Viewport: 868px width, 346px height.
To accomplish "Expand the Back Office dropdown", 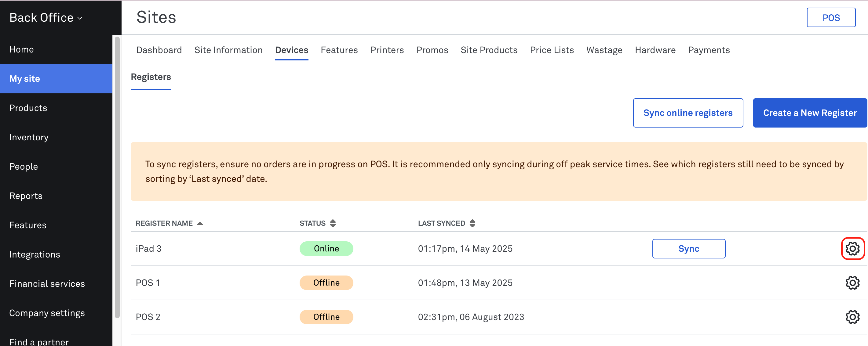I will [46, 17].
